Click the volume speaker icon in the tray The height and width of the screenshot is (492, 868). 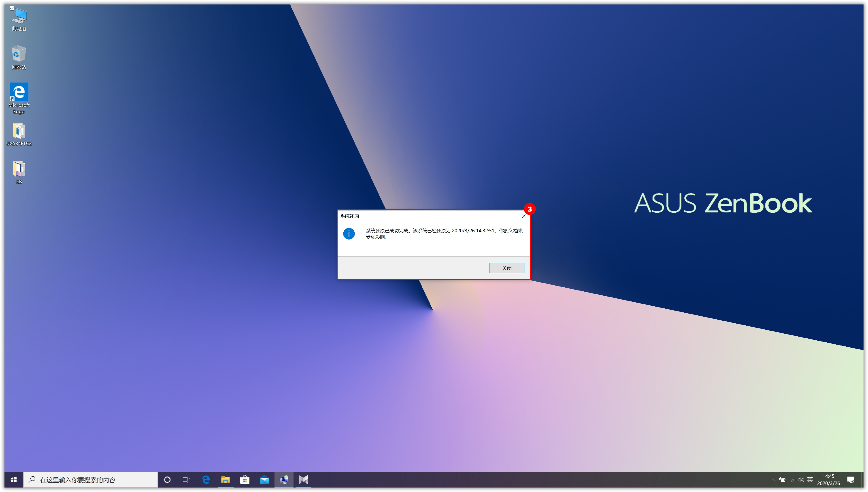tap(801, 479)
